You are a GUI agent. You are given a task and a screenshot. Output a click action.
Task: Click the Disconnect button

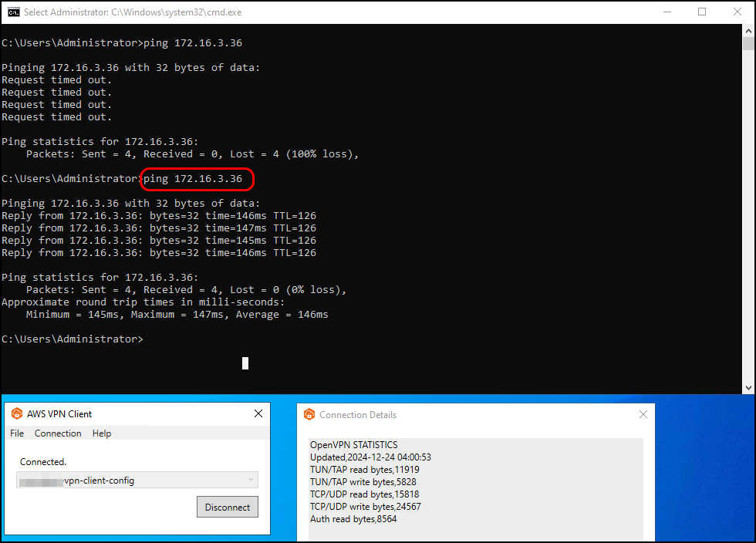coord(228,507)
